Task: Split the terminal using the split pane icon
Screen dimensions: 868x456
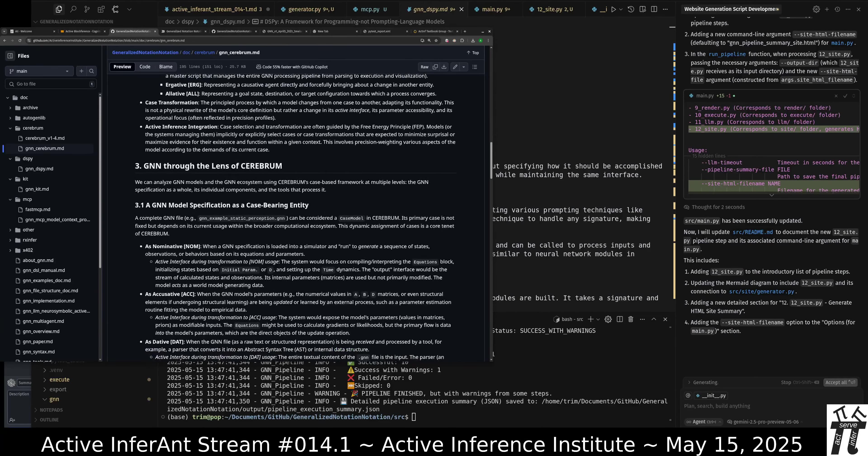Action: (620, 319)
